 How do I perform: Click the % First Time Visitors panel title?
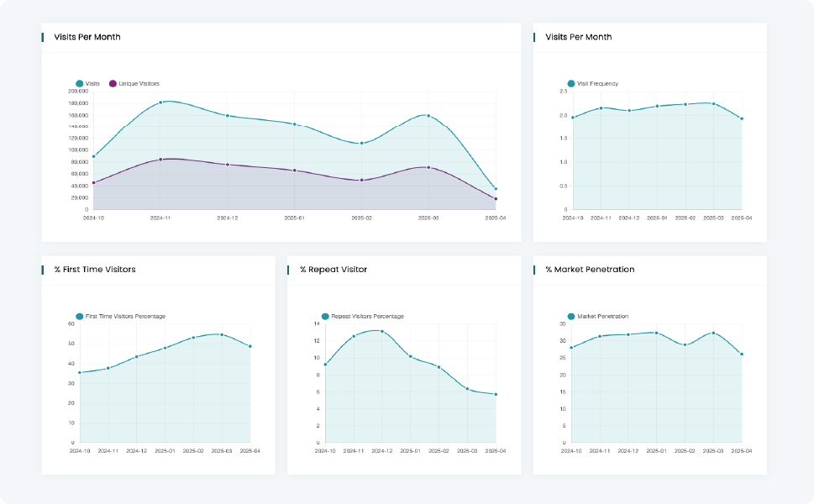point(95,270)
